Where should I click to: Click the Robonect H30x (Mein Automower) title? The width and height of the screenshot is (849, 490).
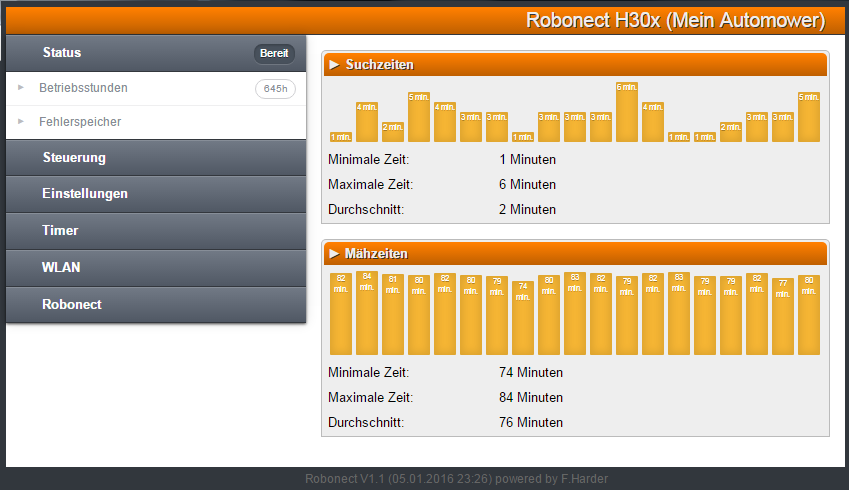676,21
